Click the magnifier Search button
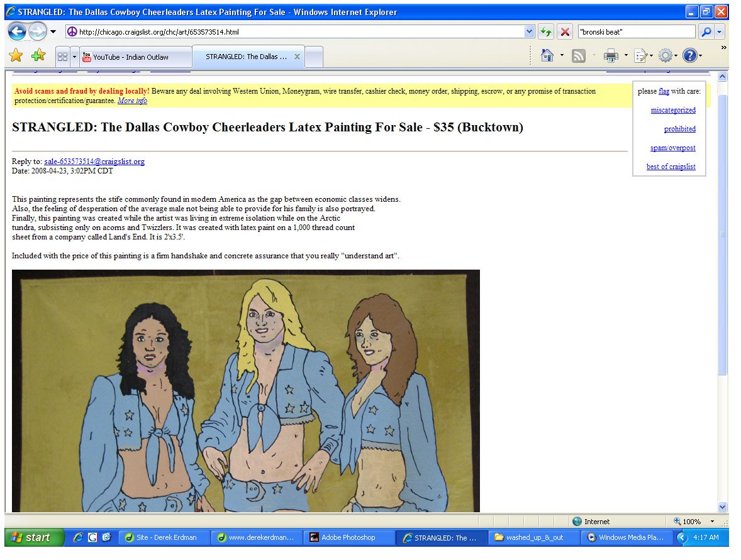 coord(706,31)
